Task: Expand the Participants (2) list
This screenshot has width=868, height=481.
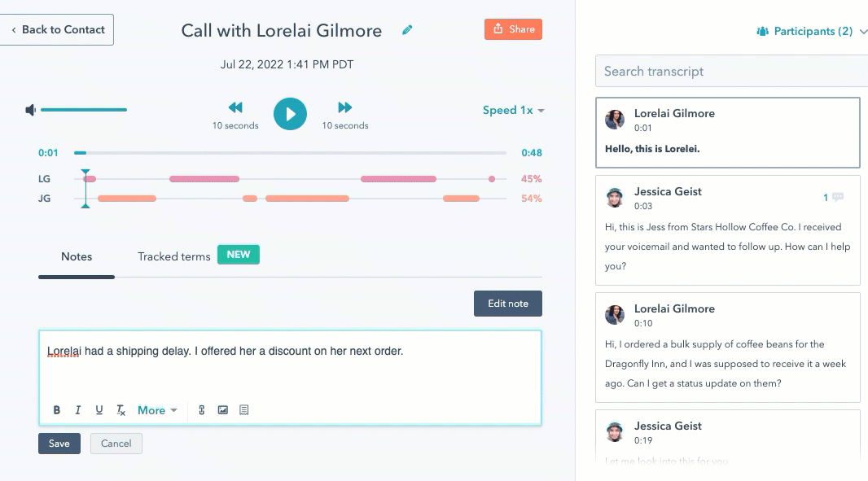Action: (812, 32)
